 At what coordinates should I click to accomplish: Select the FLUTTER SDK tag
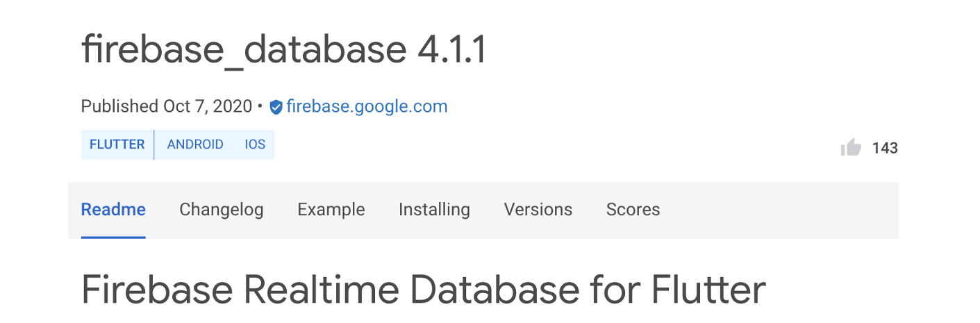[117, 144]
